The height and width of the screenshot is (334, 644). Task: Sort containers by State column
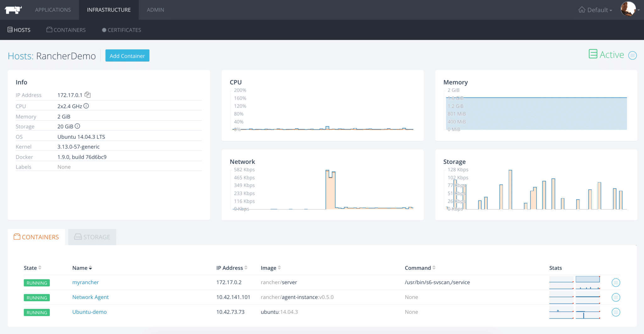[x=32, y=268]
